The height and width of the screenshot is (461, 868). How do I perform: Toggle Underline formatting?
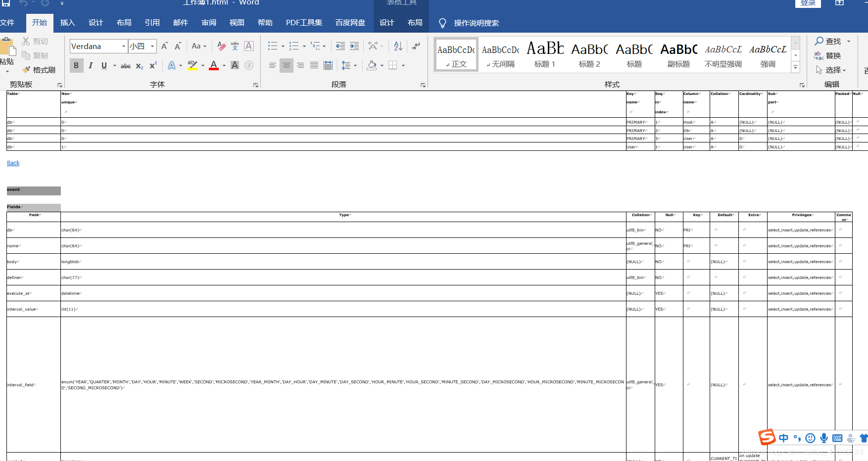click(x=104, y=65)
